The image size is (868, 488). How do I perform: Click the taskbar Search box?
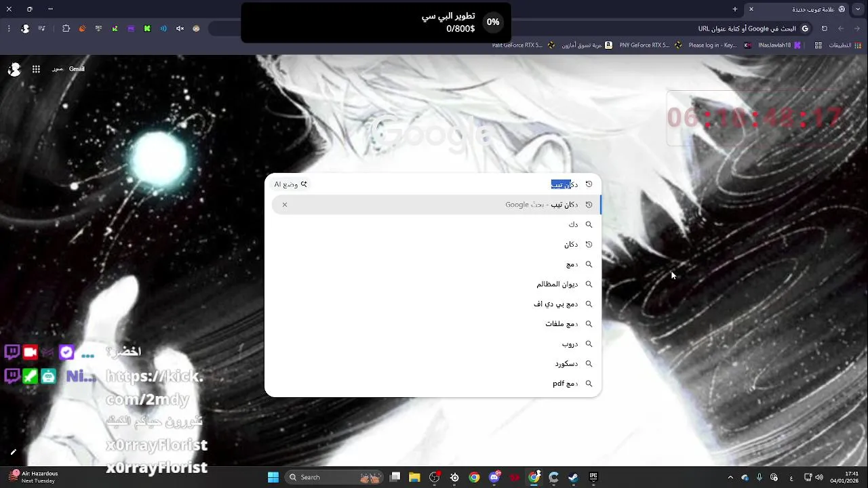click(332, 477)
